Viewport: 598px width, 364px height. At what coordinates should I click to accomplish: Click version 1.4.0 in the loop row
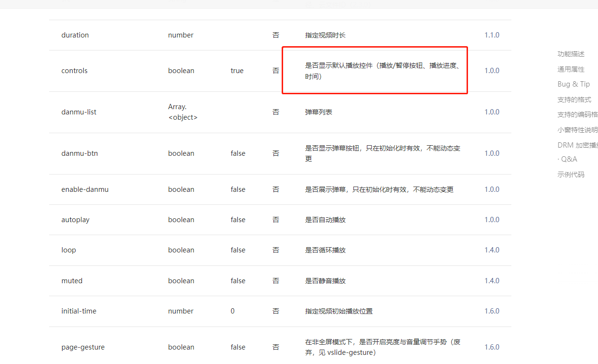click(x=492, y=250)
